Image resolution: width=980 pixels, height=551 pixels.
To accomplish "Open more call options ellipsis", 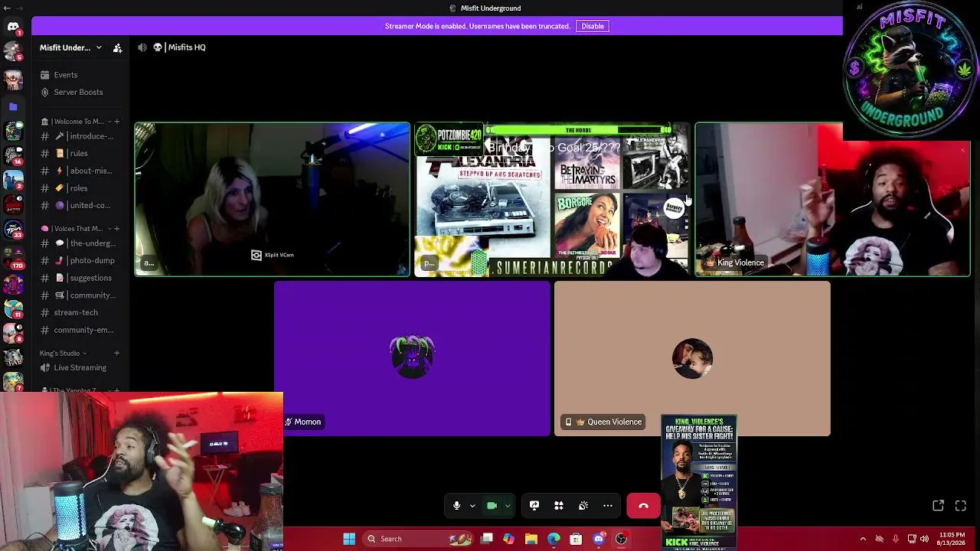I will [608, 506].
